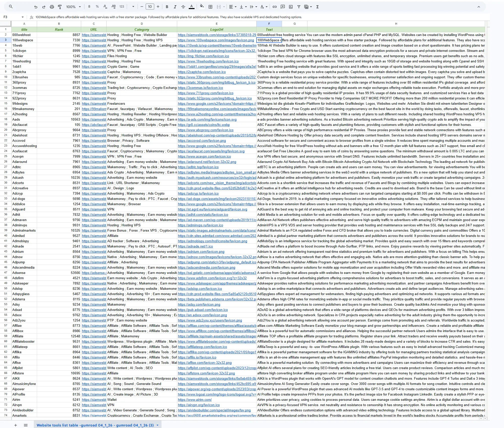Click the Category header cell
The height and width of the screenshot is (428, 504).
point(142,29)
